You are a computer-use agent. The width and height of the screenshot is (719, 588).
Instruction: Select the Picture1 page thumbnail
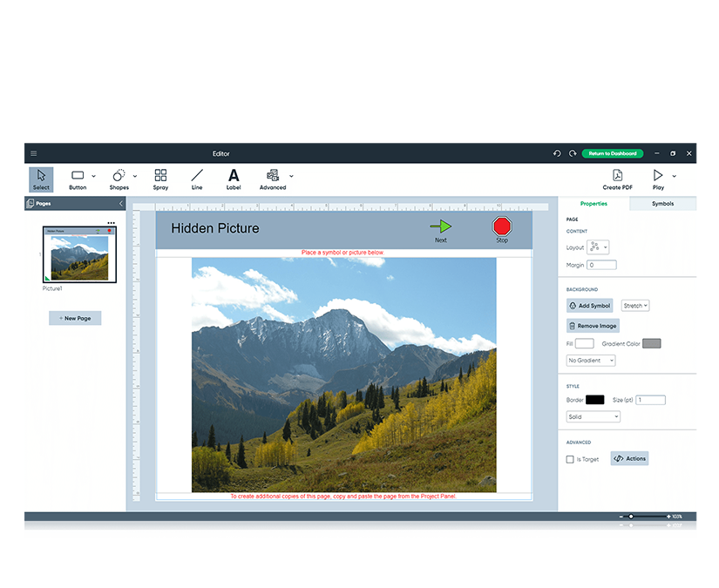[x=81, y=253]
